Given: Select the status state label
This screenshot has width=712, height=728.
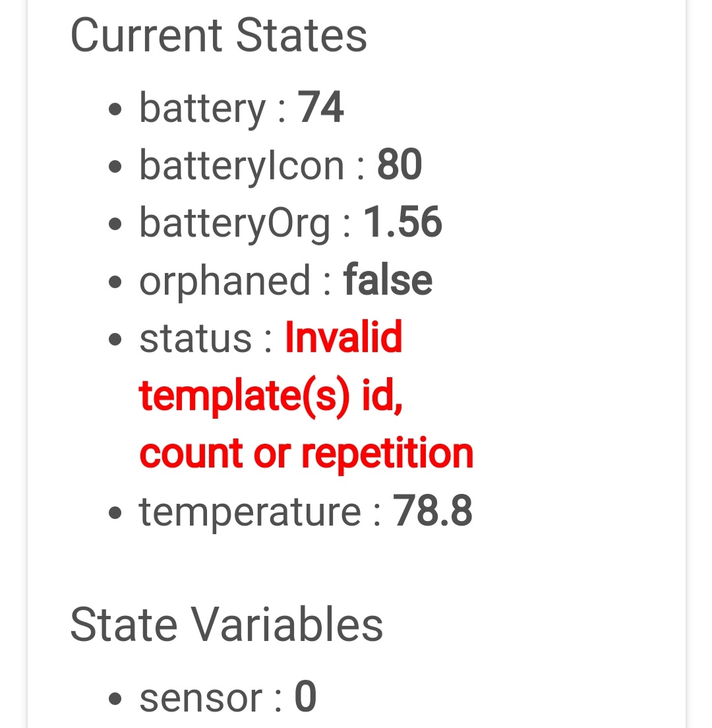Looking at the screenshot, I should click(x=196, y=338).
